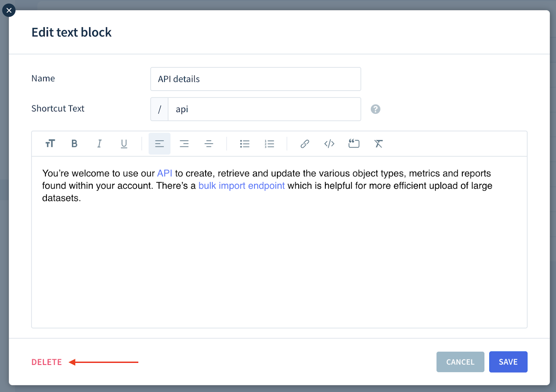Click the Name label
This screenshot has height=392, width=556.
click(43, 78)
